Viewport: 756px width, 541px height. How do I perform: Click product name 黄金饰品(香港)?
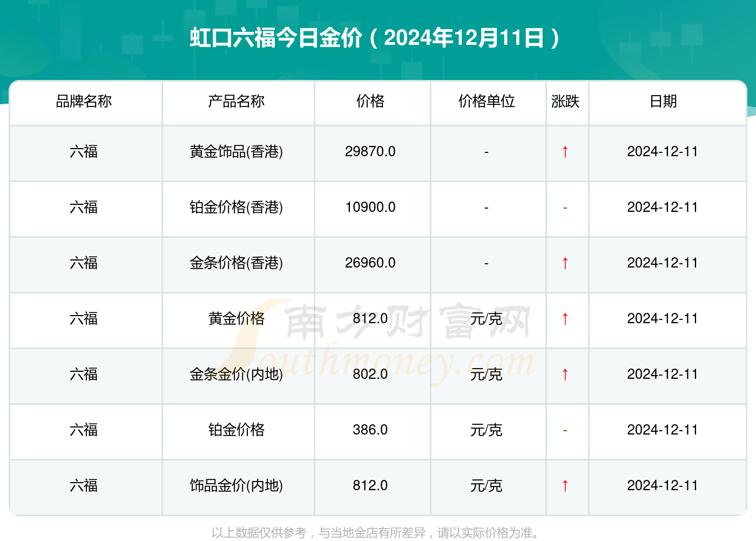(237, 151)
